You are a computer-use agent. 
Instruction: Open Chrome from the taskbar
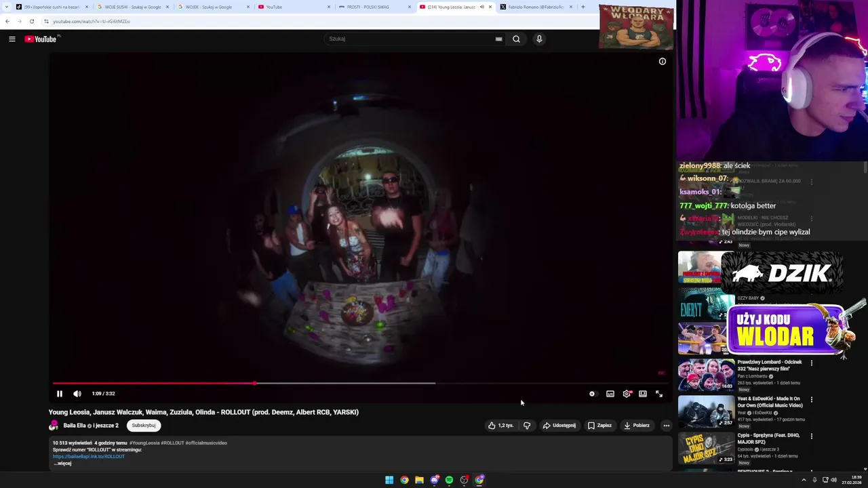(404, 480)
